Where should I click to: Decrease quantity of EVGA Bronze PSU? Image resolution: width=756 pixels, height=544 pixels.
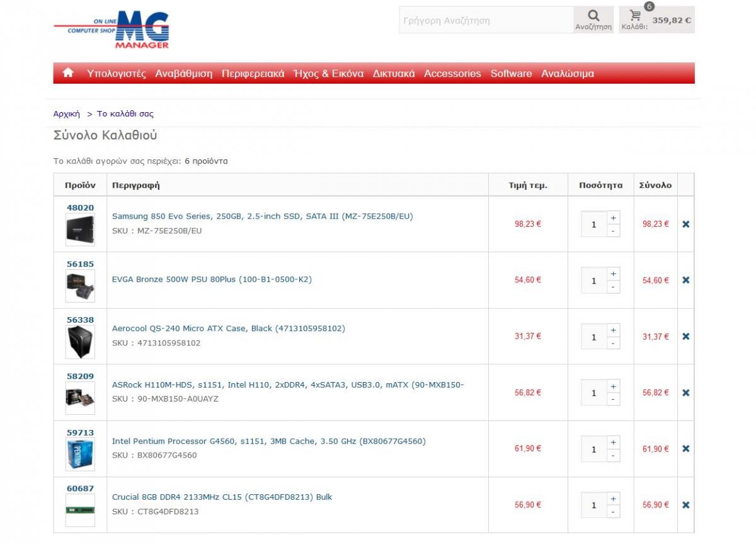[613, 287]
